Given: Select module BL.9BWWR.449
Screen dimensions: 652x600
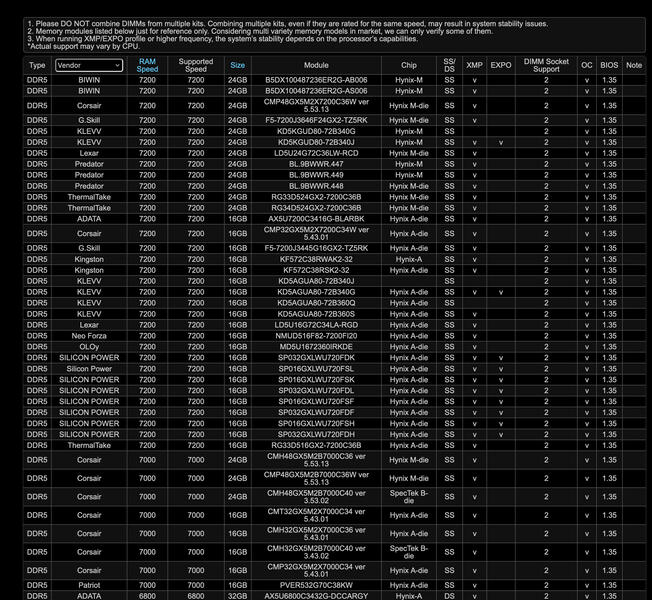Looking at the screenshot, I should click(x=316, y=175).
